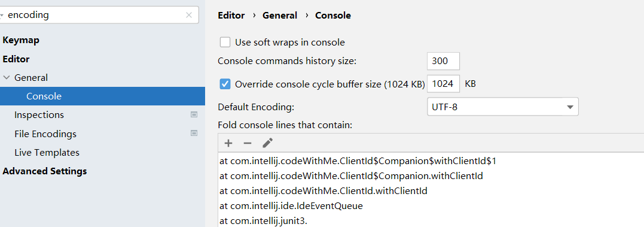Click the Editor breadcrumb link
This screenshot has height=227, width=644.
[231, 16]
